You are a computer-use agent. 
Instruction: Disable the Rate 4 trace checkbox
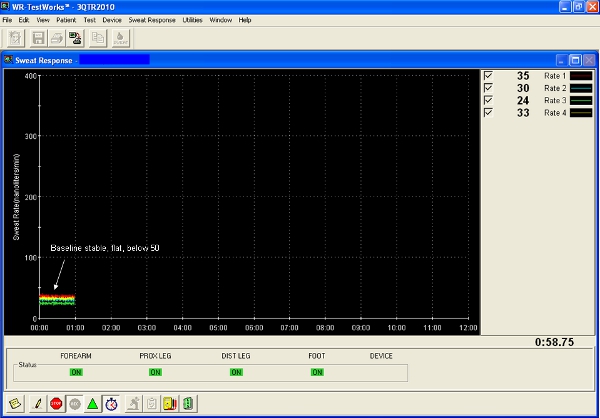tap(488, 113)
